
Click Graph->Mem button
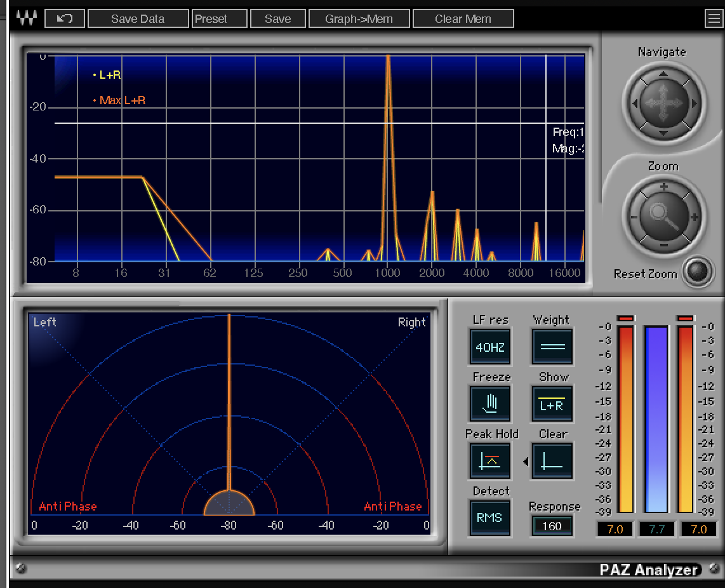click(359, 18)
